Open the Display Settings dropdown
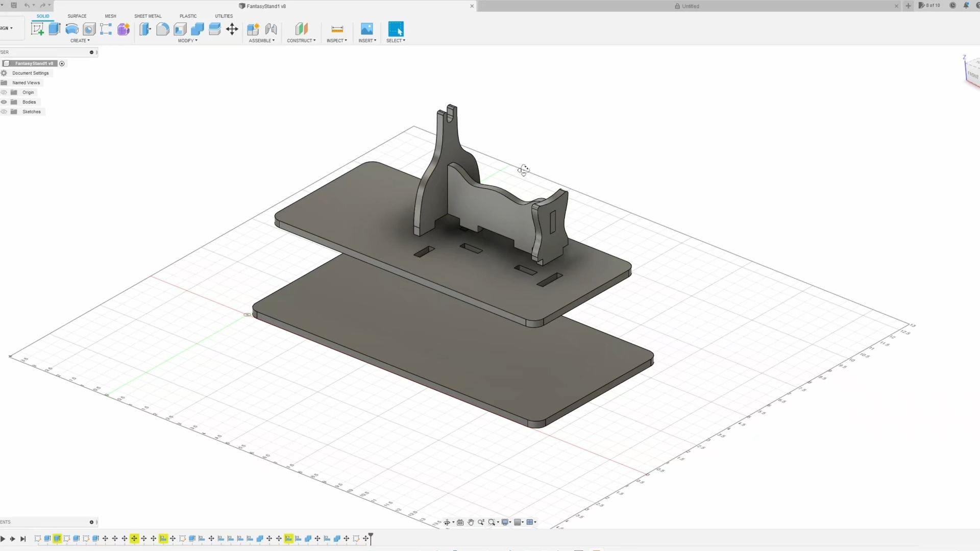This screenshot has width=980, height=551. 506,522
